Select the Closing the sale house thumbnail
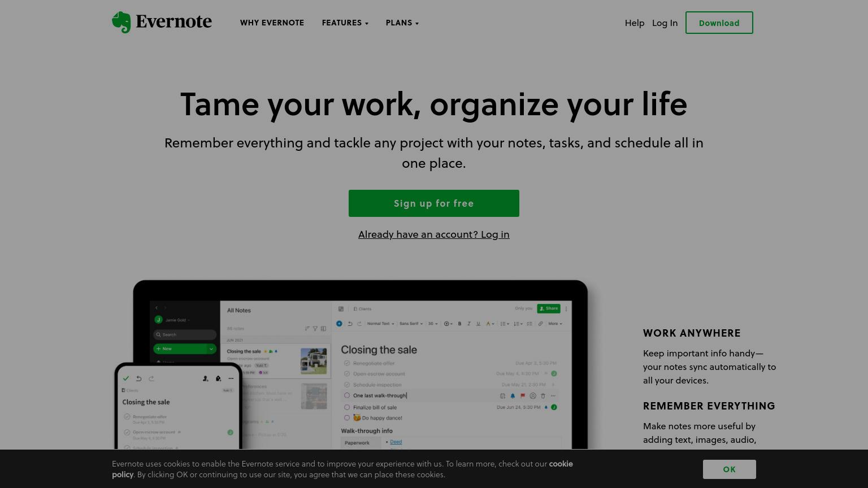This screenshot has height=488, width=868. (314, 361)
